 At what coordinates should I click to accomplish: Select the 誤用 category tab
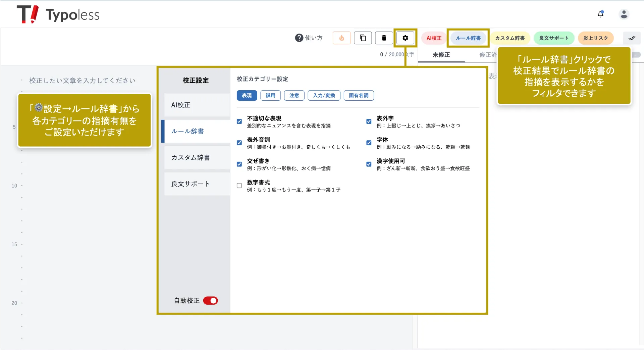(x=271, y=96)
